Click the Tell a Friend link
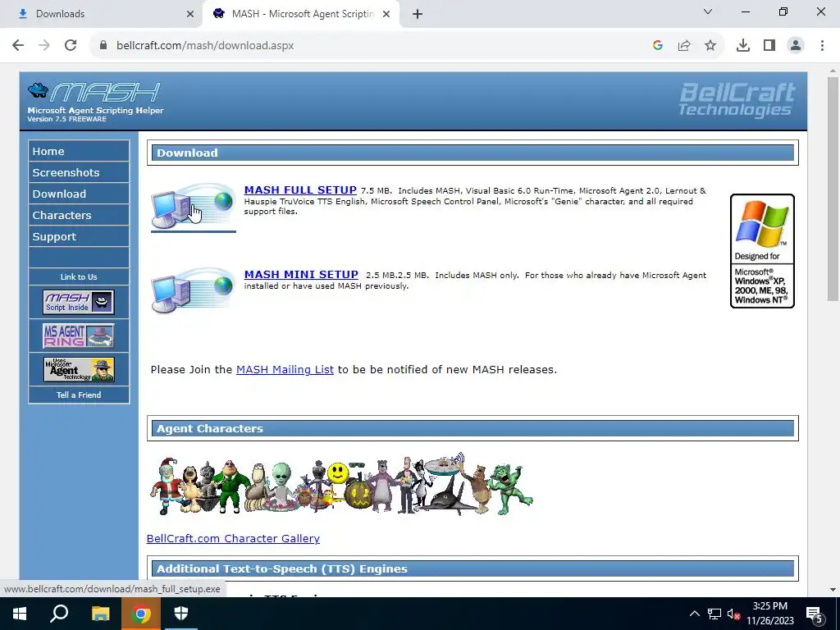Viewport: 840px width, 630px height. (79, 395)
